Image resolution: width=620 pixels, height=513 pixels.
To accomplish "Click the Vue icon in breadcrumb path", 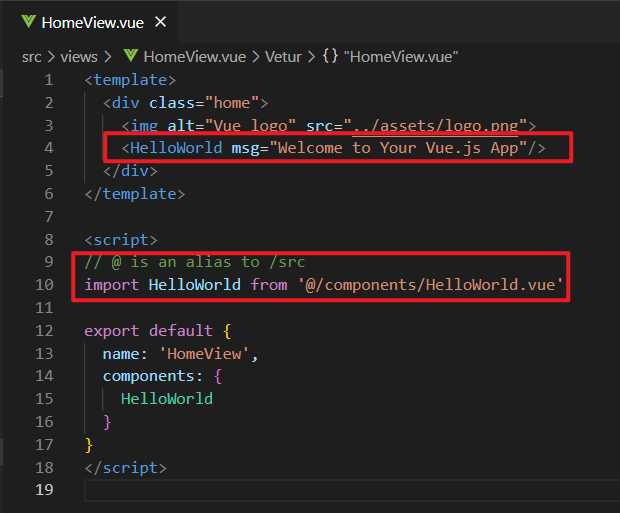I will coord(130,56).
